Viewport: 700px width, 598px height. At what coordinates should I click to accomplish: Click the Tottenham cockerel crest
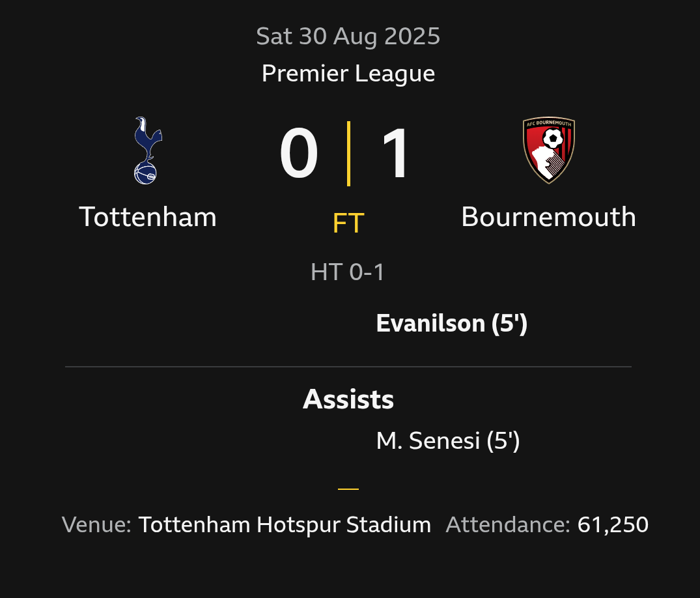[x=148, y=150]
